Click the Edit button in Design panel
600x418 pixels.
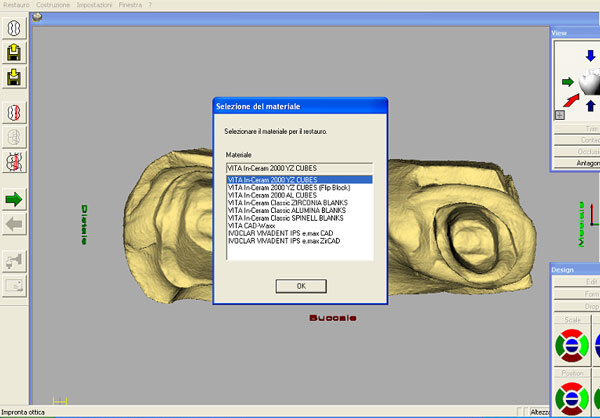coord(577,282)
